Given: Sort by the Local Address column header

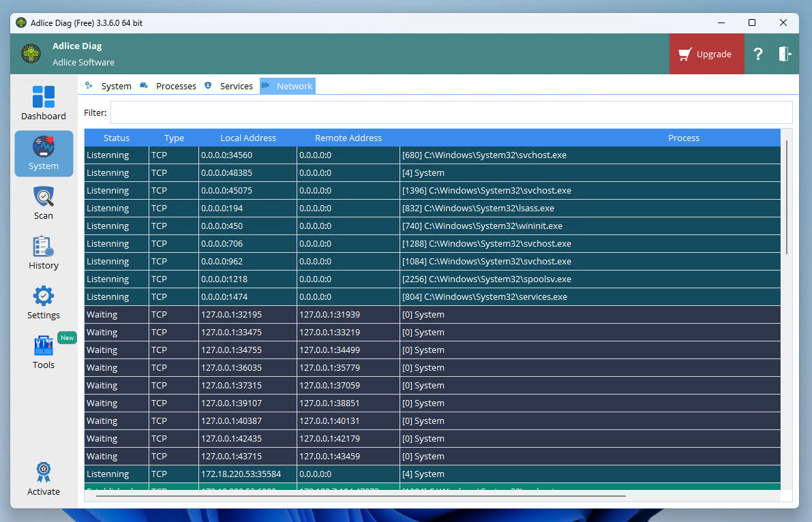Looking at the screenshot, I should 248,138.
